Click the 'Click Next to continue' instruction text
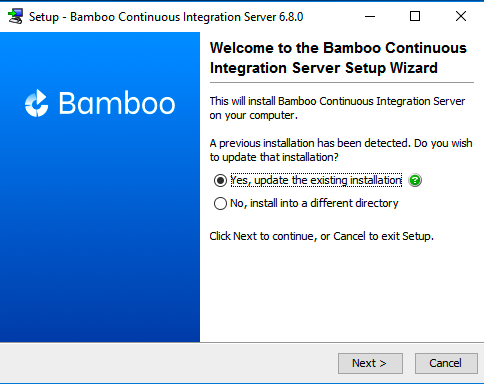 (x=321, y=236)
